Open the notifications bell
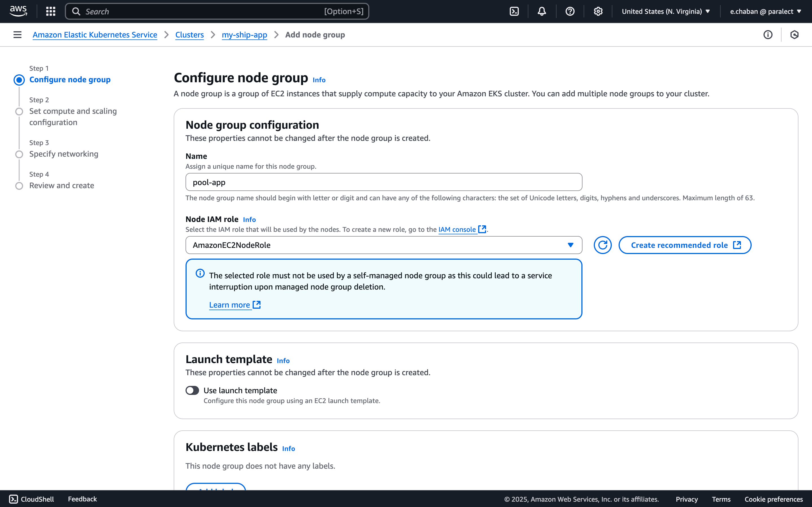 (542, 11)
